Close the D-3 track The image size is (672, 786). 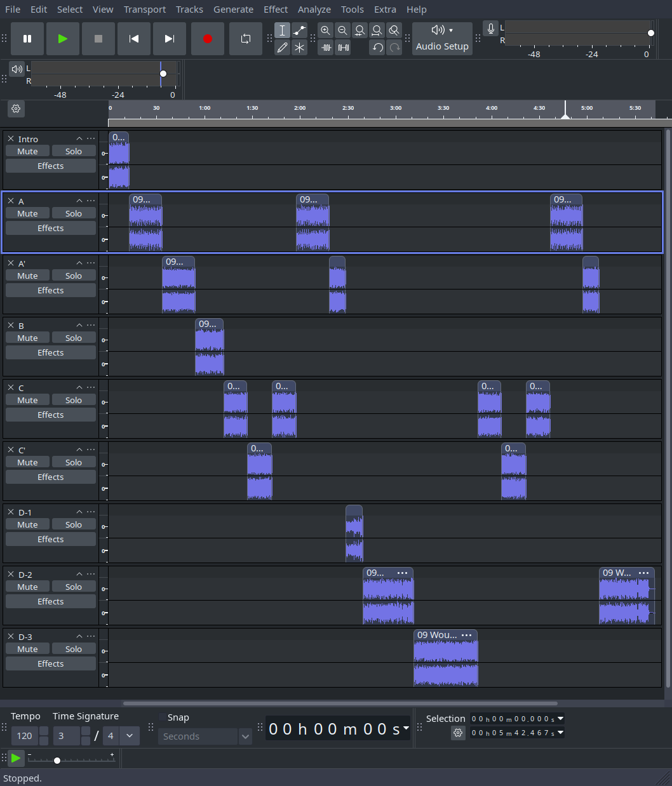click(11, 636)
